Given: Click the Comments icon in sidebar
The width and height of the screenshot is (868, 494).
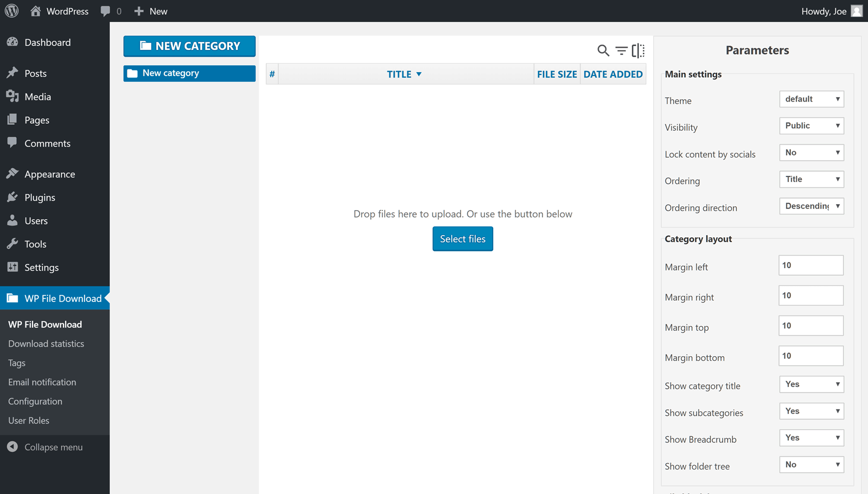Looking at the screenshot, I should coord(12,143).
